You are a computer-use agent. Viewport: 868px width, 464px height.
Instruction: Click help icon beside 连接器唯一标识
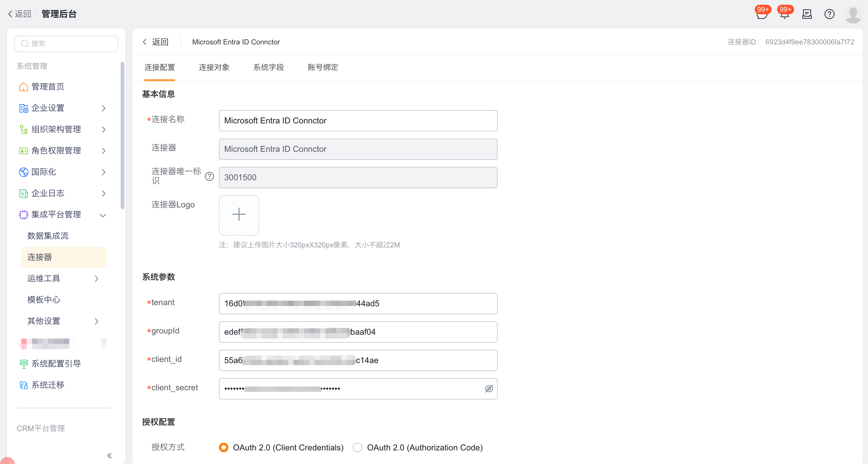[209, 176]
